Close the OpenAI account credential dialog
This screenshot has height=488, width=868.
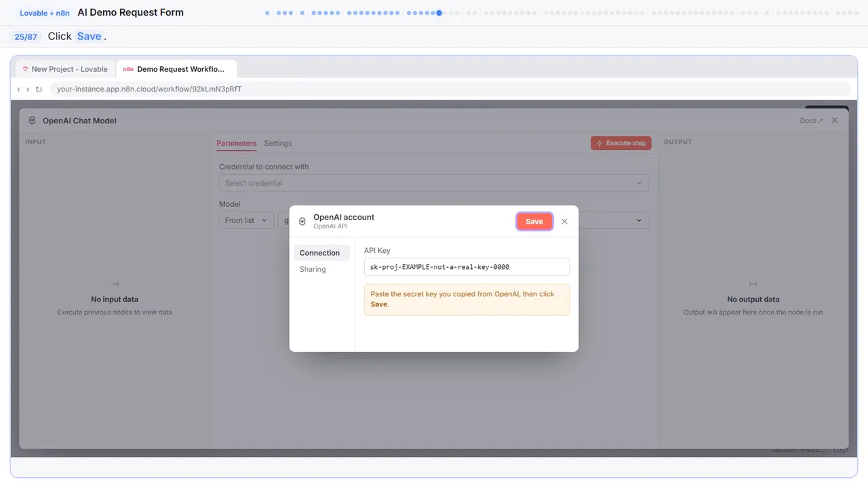click(x=564, y=222)
